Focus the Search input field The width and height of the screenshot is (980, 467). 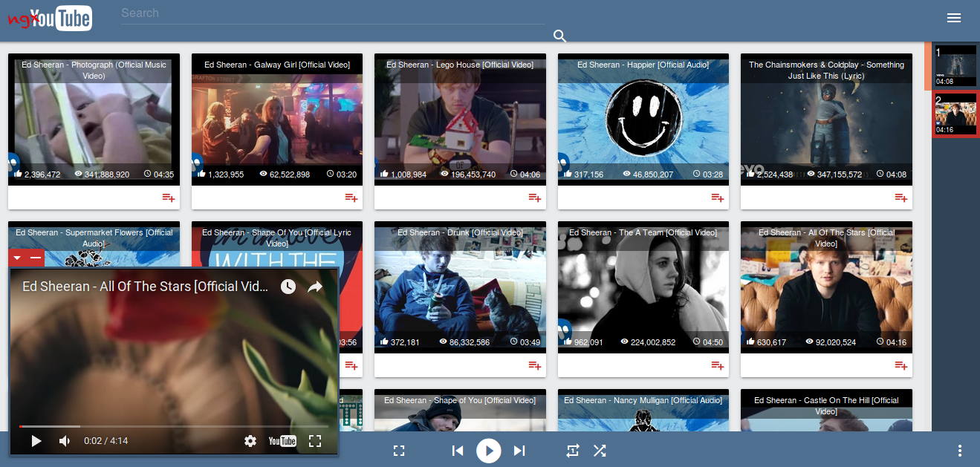(x=333, y=13)
